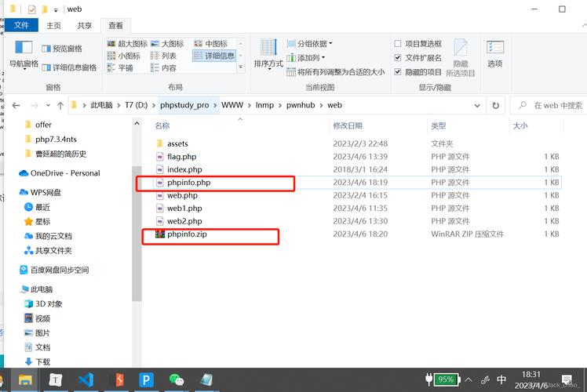Select Medium icons layout
This screenshot has height=392, width=587.
coord(211,44)
